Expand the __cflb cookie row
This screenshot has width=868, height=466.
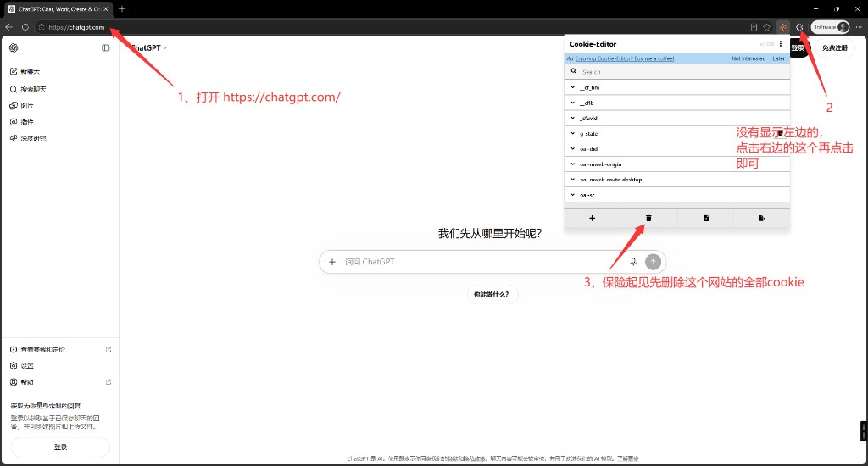pyautogui.click(x=677, y=103)
